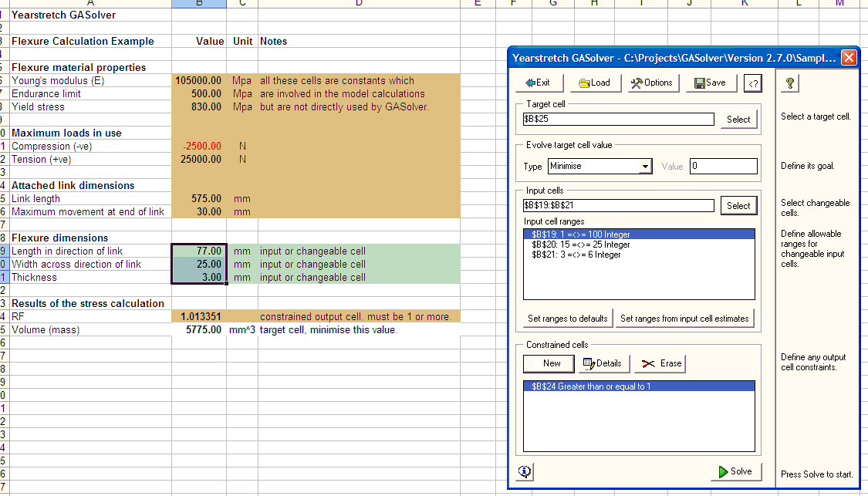This screenshot has width=868, height=496.
Task: Select cell with Young's modulus value 105000.00
Action: (199, 81)
